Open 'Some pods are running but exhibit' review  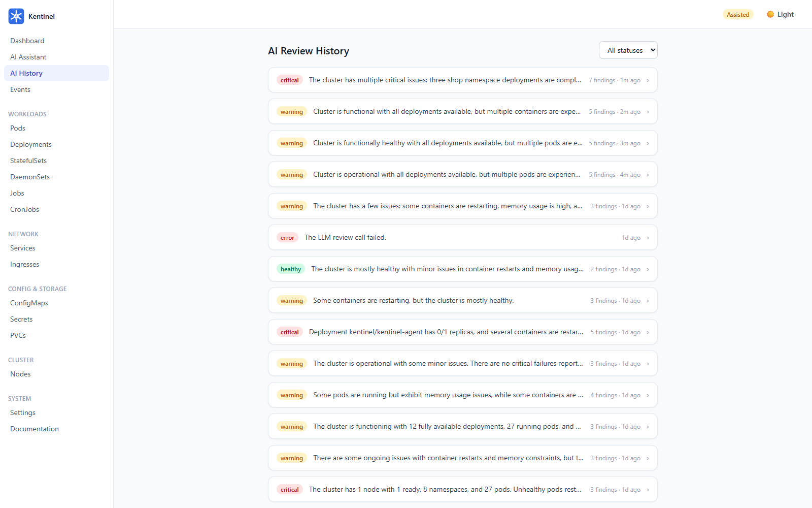[x=463, y=395]
